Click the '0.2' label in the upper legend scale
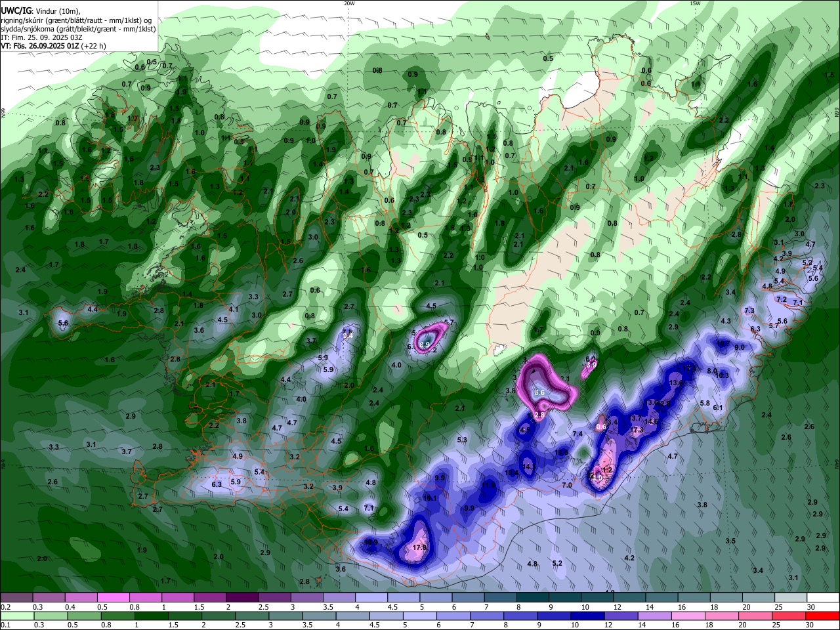 5,607
